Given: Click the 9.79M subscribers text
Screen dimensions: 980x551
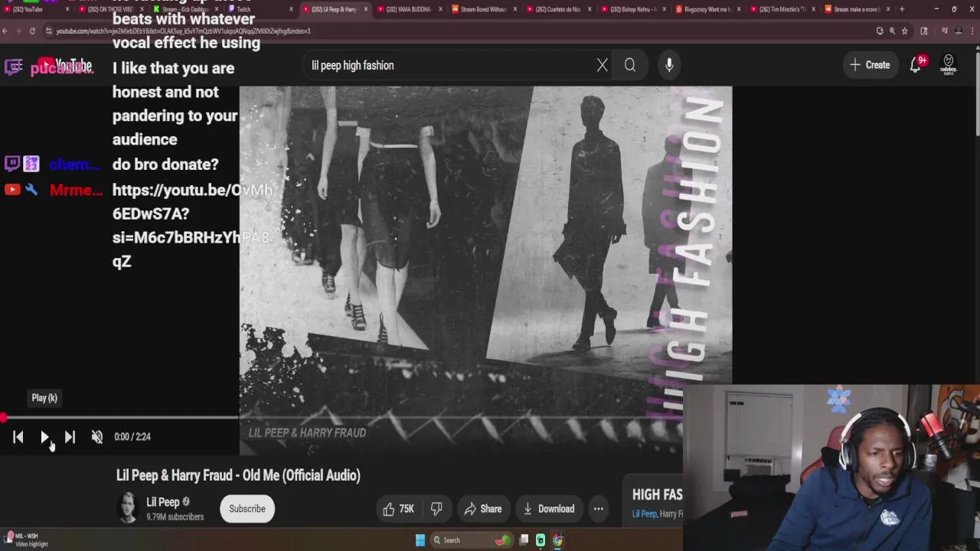Looking at the screenshot, I should tap(175, 517).
